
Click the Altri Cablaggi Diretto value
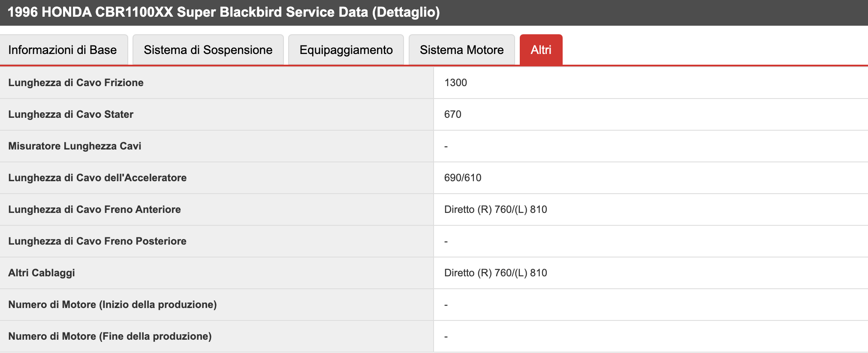pyautogui.click(x=496, y=273)
